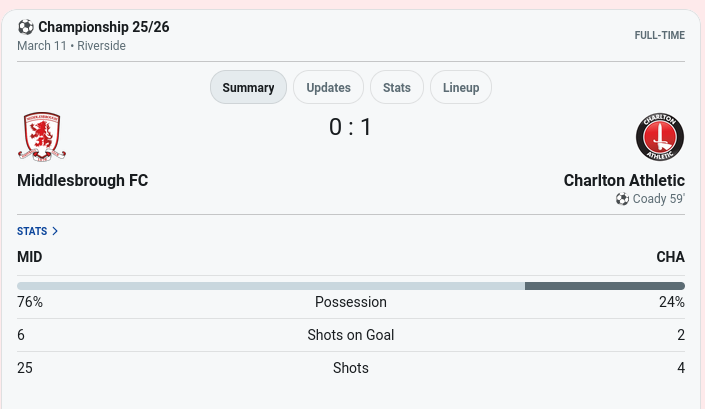705x409 pixels.
Task: Click the possession comparison bar
Action: 351,286
